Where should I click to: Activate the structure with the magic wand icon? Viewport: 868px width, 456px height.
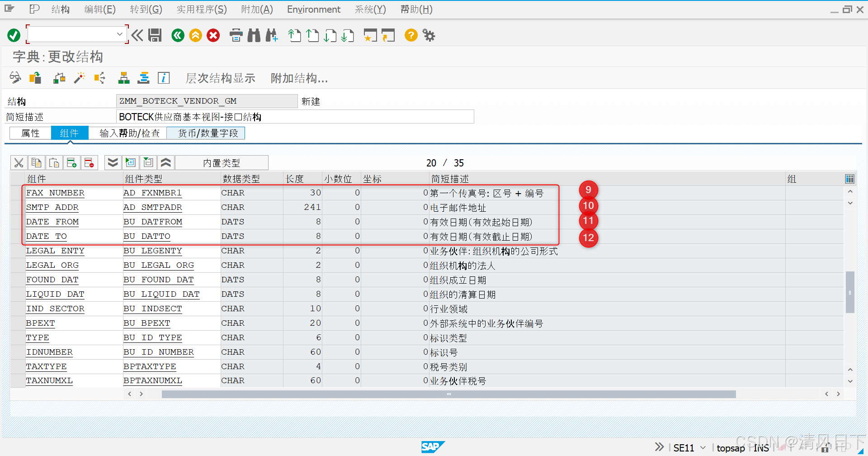80,78
